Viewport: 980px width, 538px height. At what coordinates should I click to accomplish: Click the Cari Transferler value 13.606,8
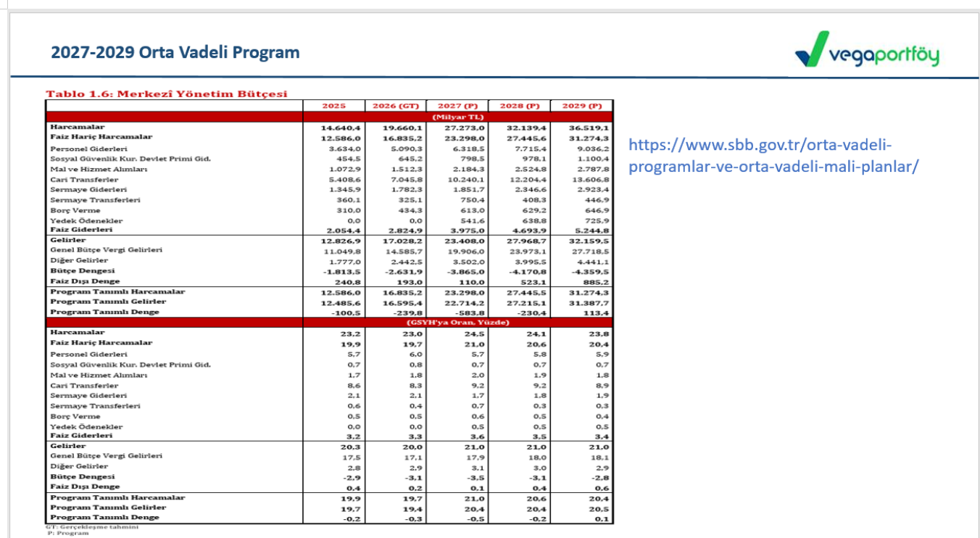point(590,179)
